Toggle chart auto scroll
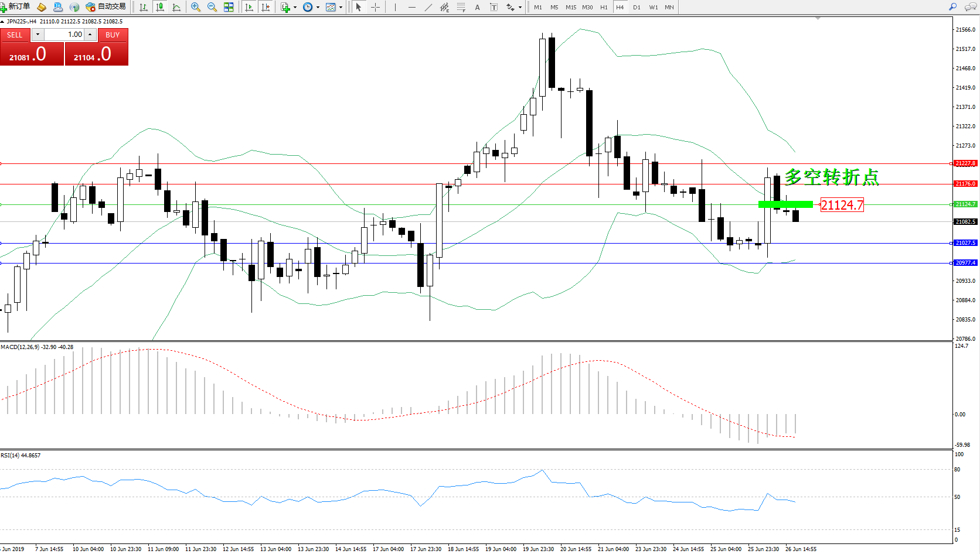980x554 pixels. pos(249,7)
